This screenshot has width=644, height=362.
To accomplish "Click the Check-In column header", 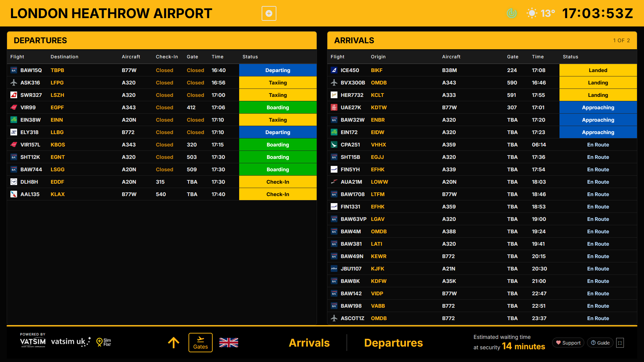I will [167, 57].
